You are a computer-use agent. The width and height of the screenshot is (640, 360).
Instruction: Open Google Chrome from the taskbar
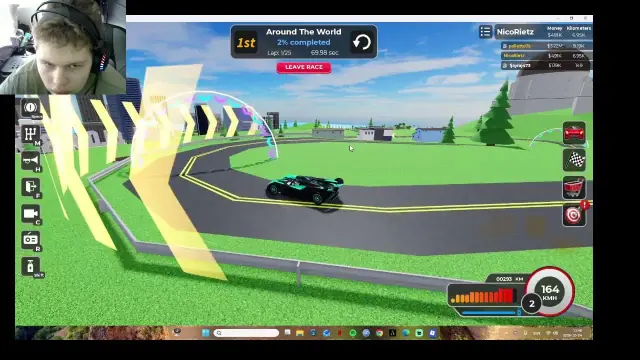tap(380, 333)
